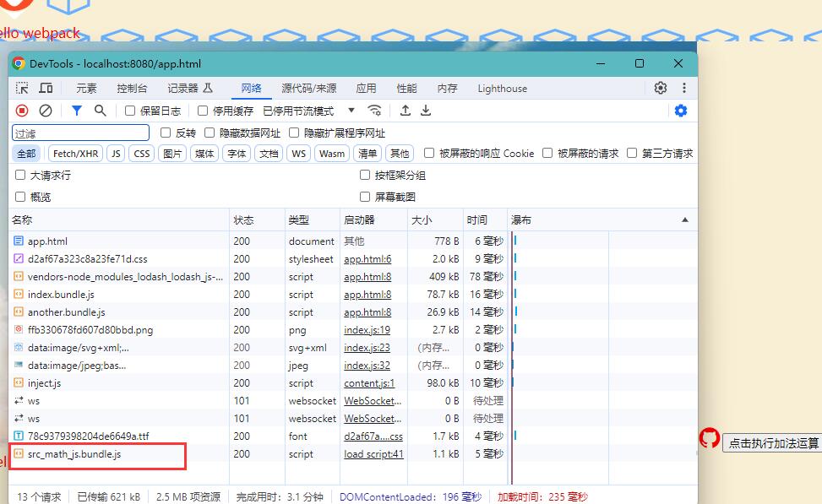Click the script icon beside vendors-node_modules_lodash row

click(x=19, y=277)
